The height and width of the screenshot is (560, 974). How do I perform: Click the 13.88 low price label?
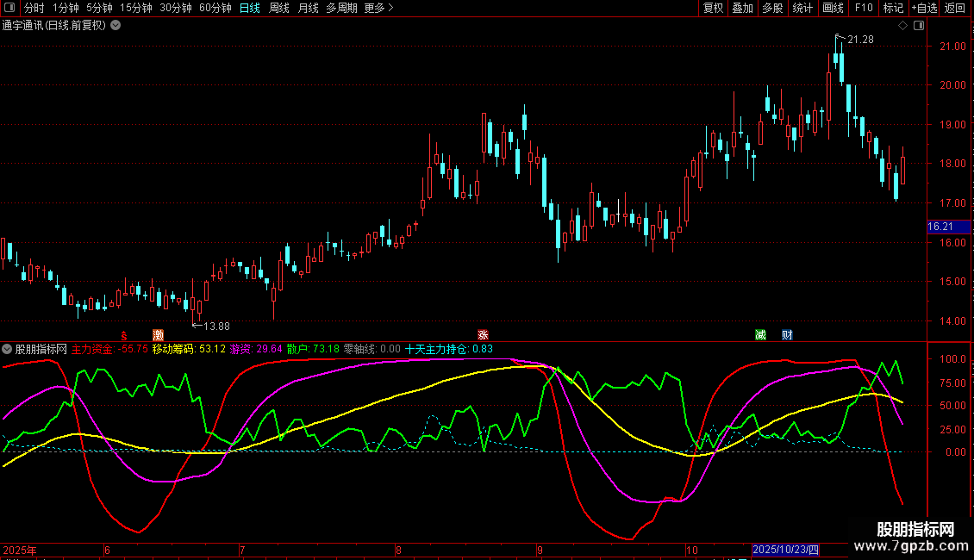click(217, 327)
